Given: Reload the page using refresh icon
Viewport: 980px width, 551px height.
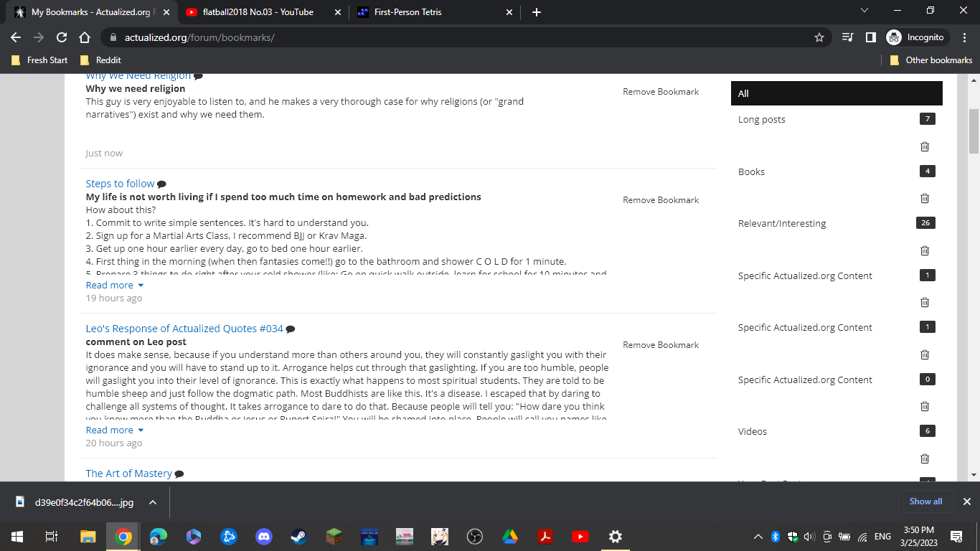Looking at the screenshot, I should click(x=62, y=37).
